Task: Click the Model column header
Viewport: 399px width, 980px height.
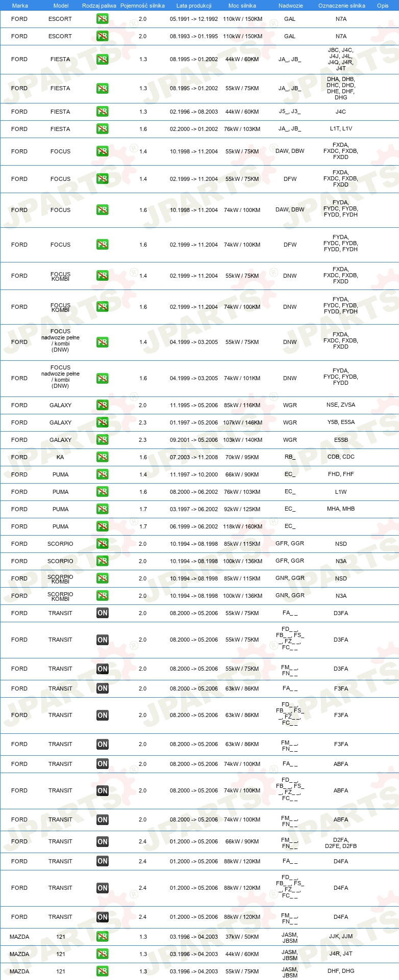Action: [61, 6]
